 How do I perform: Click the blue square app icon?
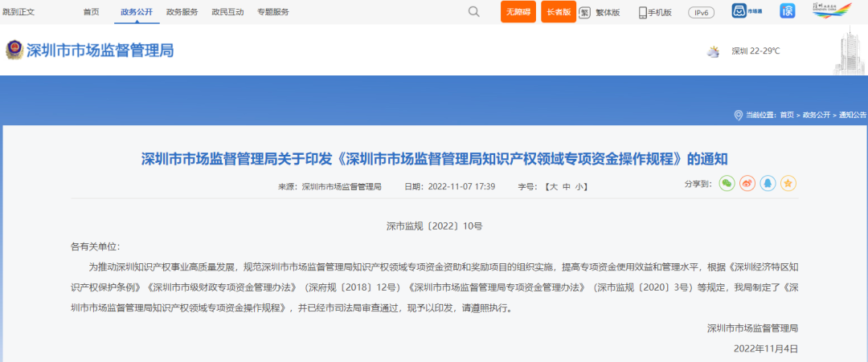point(787,11)
